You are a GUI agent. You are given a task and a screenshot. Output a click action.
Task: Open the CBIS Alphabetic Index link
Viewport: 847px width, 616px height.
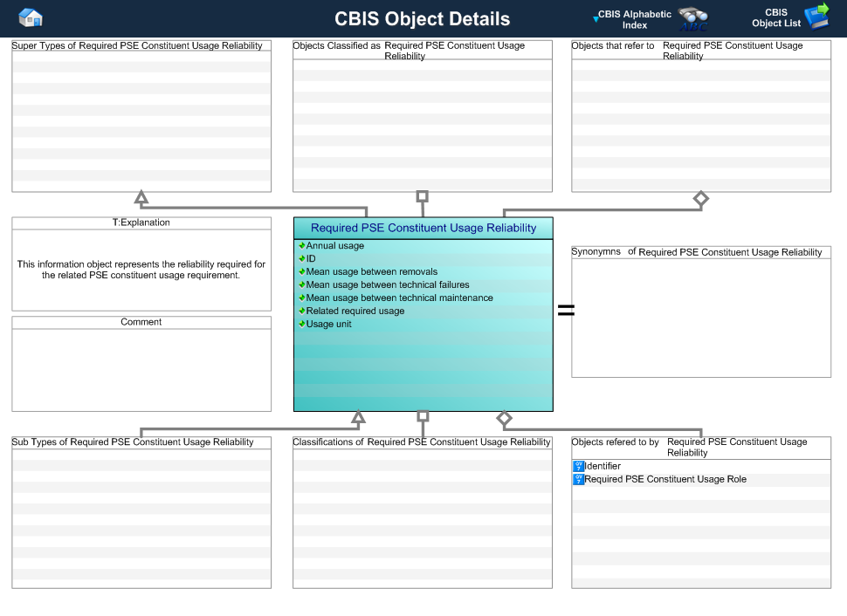coord(635,19)
